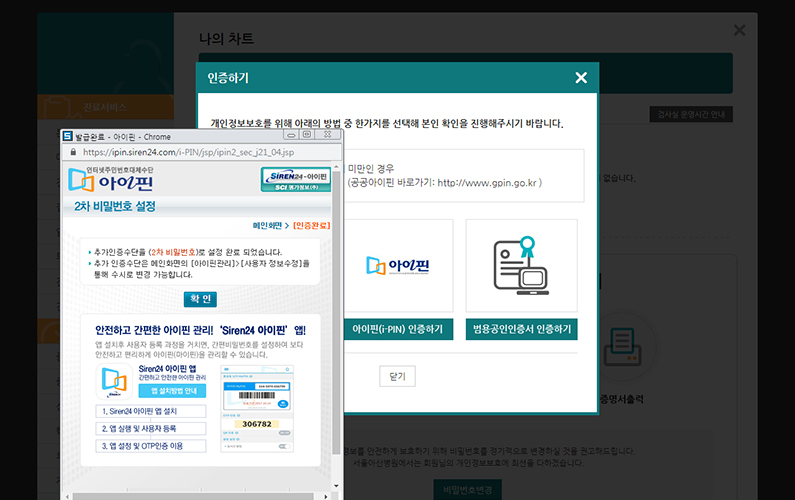
Task: Click the app screenshot thumbnail showing 306782
Action: (x=257, y=409)
